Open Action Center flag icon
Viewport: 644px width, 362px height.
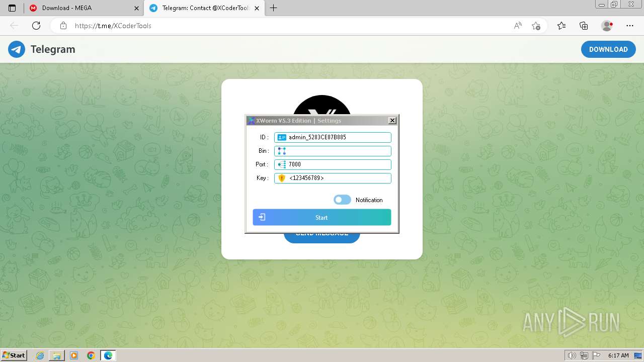[x=596, y=355]
